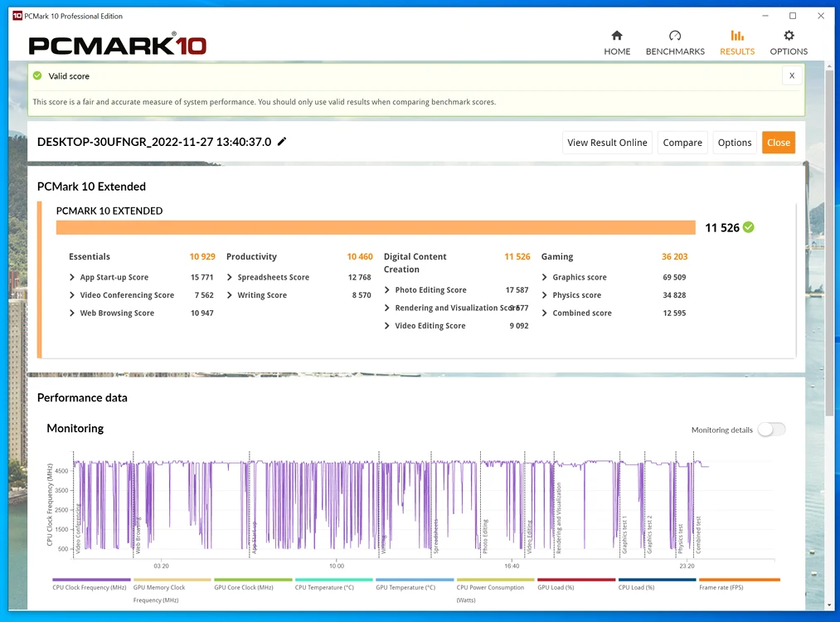Click the Photo Editing chart marker
Image resolution: width=840 pixels, height=622 pixels.
point(485,537)
